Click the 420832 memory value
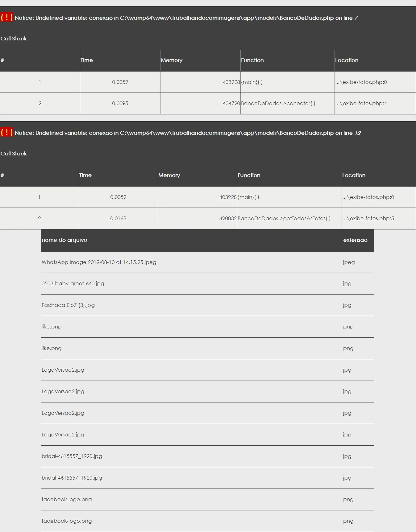This screenshot has width=416, height=532. pyautogui.click(x=228, y=218)
